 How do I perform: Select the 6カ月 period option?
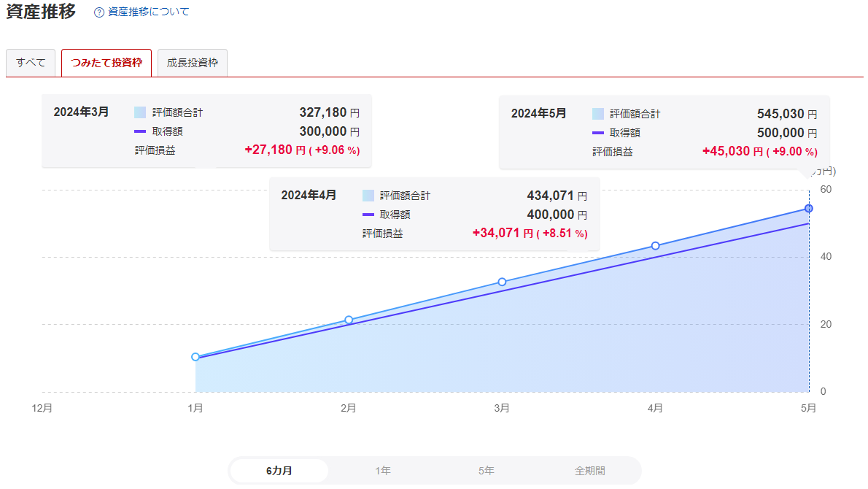click(279, 471)
